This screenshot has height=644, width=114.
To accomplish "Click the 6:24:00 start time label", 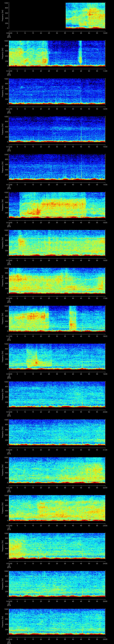I will [x=9, y=601].
